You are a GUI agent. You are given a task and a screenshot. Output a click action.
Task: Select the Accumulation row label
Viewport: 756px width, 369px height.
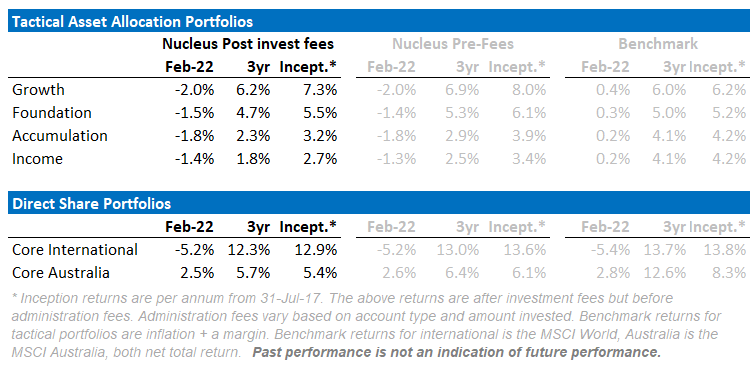pyautogui.click(x=60, y=136)
